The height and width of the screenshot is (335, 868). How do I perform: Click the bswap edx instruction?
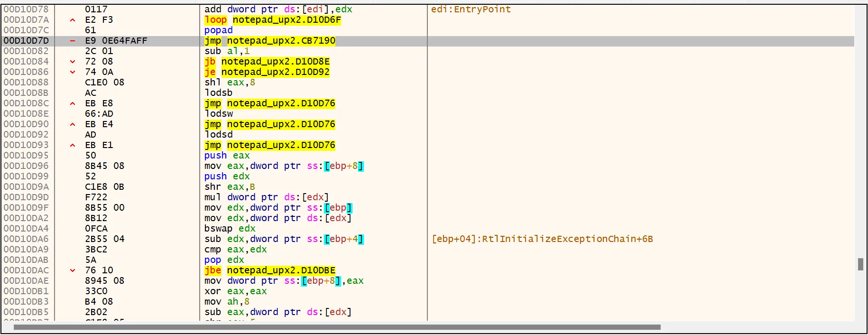click(230, 229)
